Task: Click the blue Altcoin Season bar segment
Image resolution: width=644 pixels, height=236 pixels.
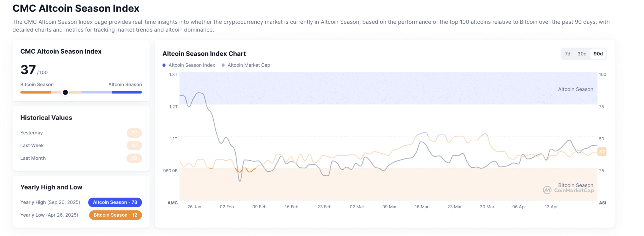Action: (x=127, y=92)
